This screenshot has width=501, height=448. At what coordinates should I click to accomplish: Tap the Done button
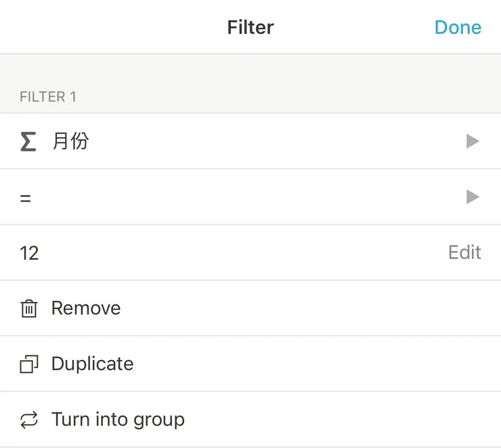point(458,27)
